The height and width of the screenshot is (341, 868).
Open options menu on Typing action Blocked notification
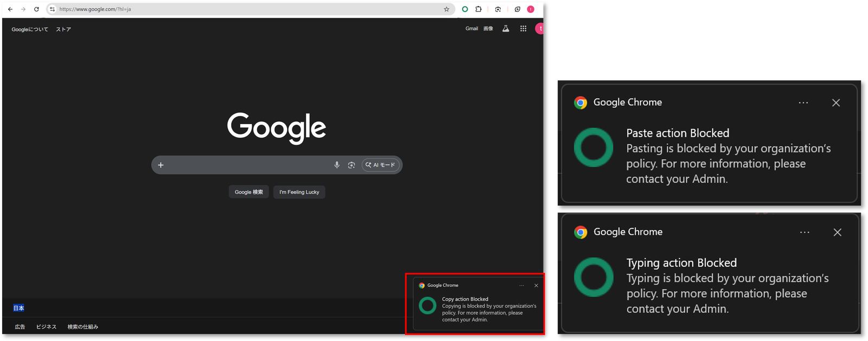805,232
